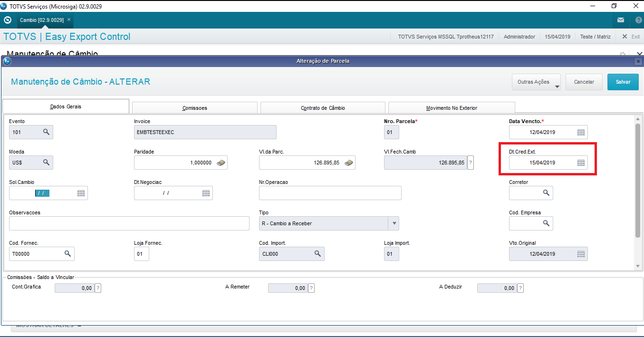
Task: Open lookup magnifier for Moeda field
Action: [x=46, y=163]
